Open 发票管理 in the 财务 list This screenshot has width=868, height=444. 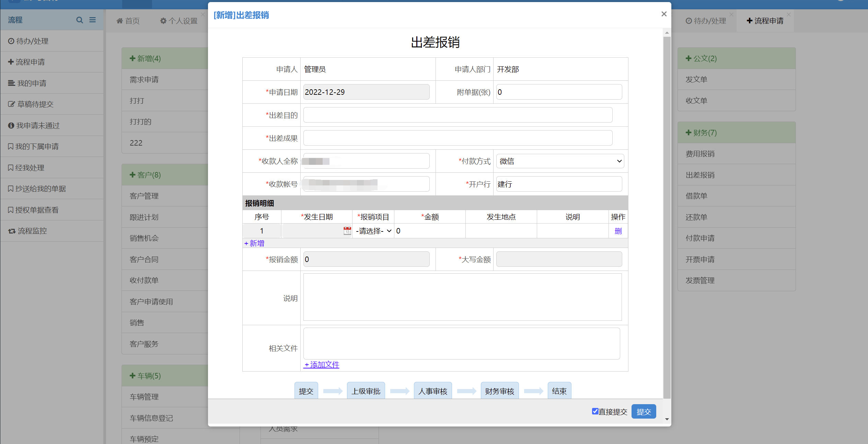click(737, 281)
